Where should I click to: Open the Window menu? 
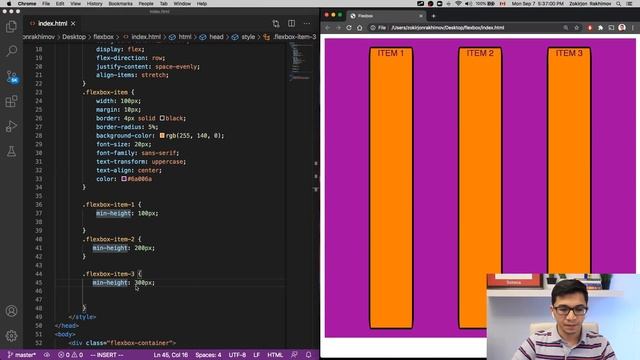tap(182, 4)
